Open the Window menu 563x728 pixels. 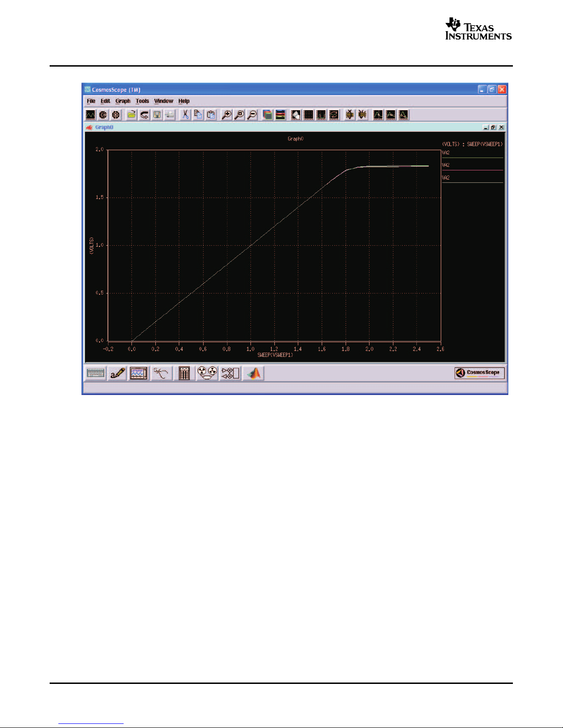(x=164, y=101)
